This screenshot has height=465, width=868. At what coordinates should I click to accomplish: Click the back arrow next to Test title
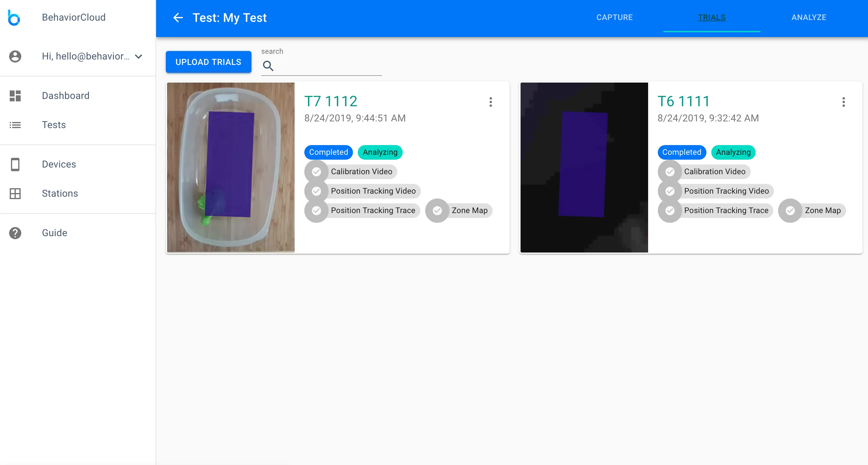pos(178,18)
